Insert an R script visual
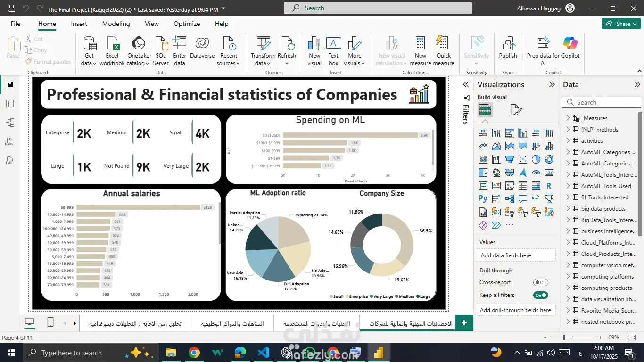The image size is (644, 362). [x=549, y=186]
